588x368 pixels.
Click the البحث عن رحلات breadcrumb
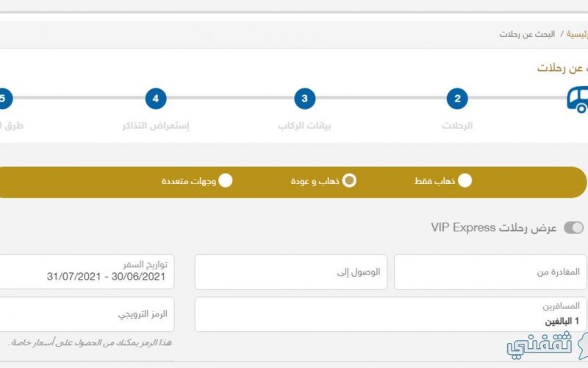(x=527, y=34)
